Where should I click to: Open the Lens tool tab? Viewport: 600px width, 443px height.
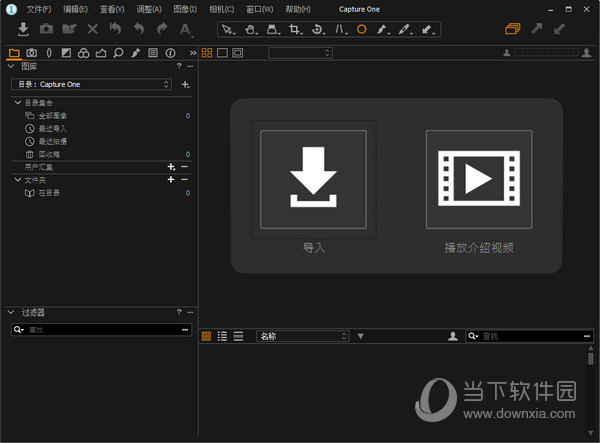(x=49, y=53)
